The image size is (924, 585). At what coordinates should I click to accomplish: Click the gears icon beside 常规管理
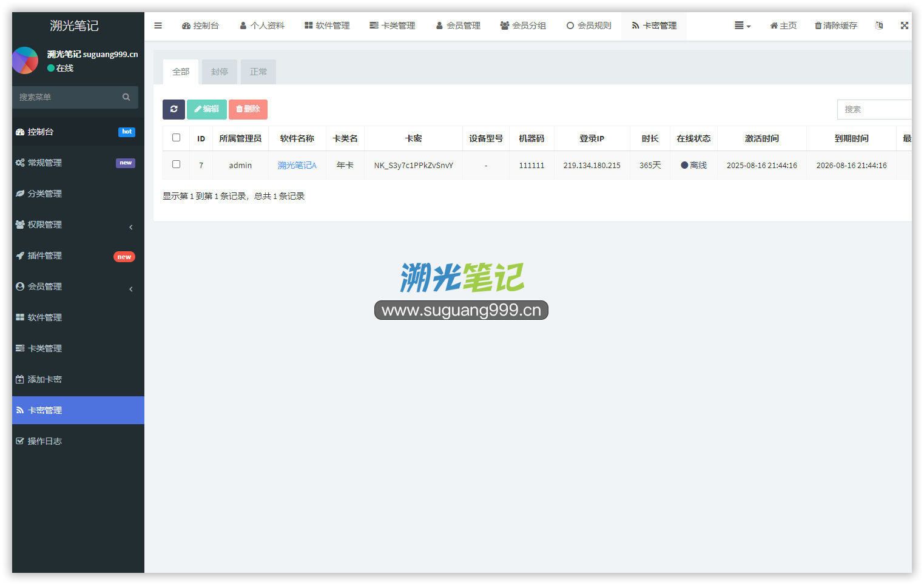click(x=20, y=163)
